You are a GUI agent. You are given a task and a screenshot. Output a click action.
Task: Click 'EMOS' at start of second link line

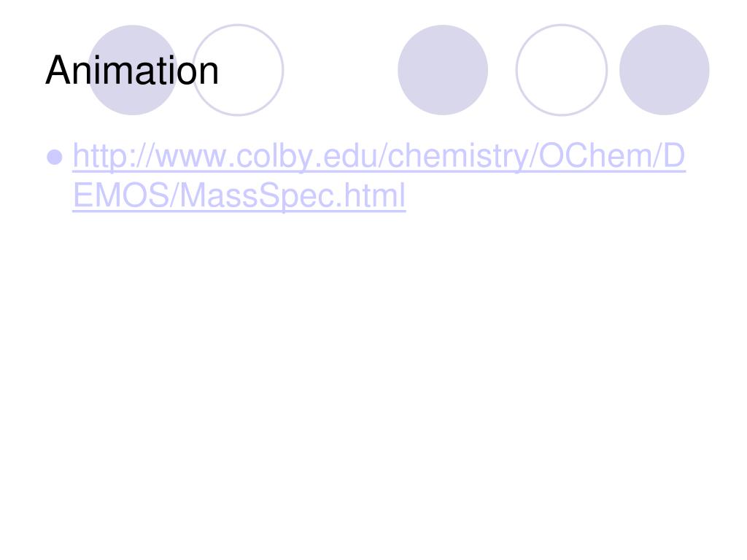pos(121,195)
